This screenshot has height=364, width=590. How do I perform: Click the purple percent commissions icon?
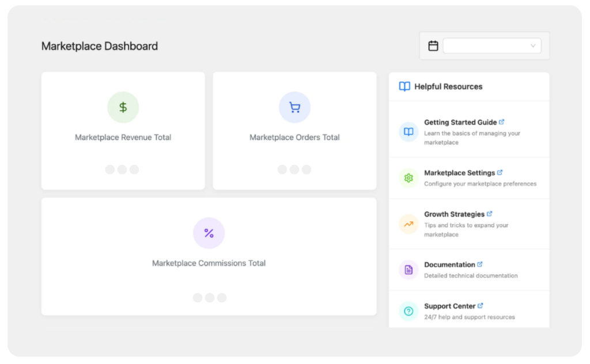(209, 233)
